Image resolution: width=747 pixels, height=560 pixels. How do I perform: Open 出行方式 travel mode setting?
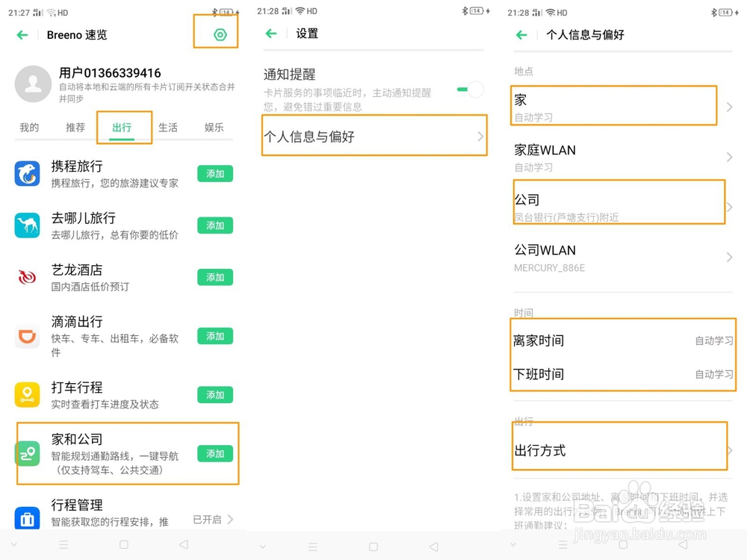point(620,451)
